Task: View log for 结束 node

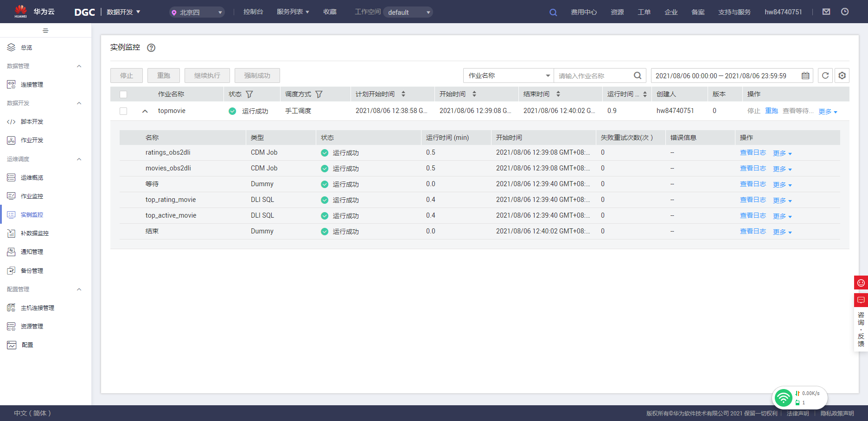Action: [x=753, y=231]
